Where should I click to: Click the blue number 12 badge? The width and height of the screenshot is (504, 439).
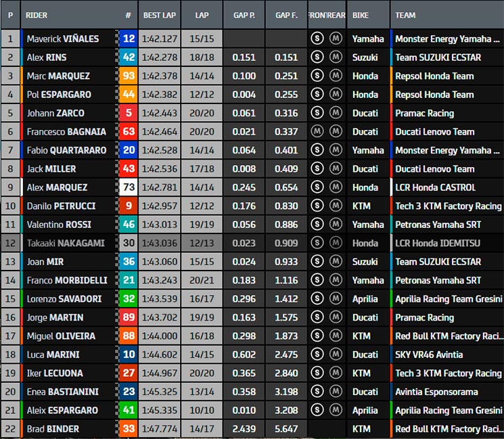[x=129, y=39]
